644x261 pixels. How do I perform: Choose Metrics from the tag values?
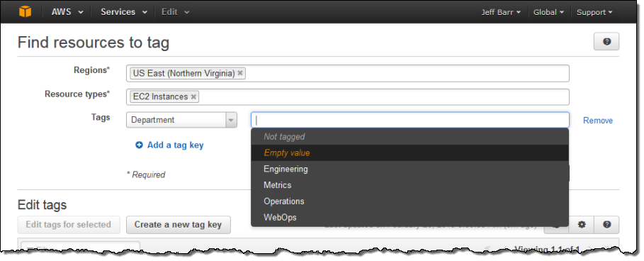point(409,185)
